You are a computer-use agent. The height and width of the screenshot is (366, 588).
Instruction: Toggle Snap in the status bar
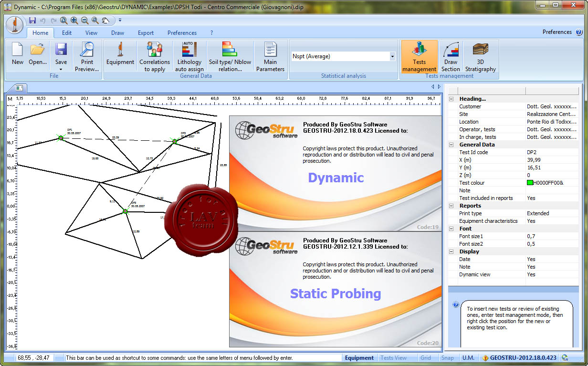pos(448,358)
